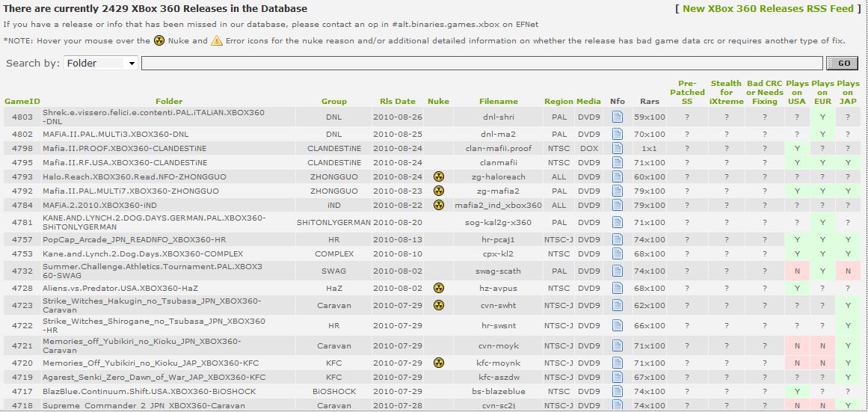The width and height of the screenshot is (868, 412).
Task: Open the Nfo icon for Memories_Off KFC row
Action: click(618, 363)
